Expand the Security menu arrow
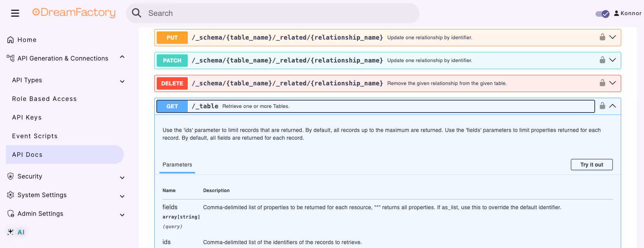This screenshot has height=248, width=644. click(122, 178)
